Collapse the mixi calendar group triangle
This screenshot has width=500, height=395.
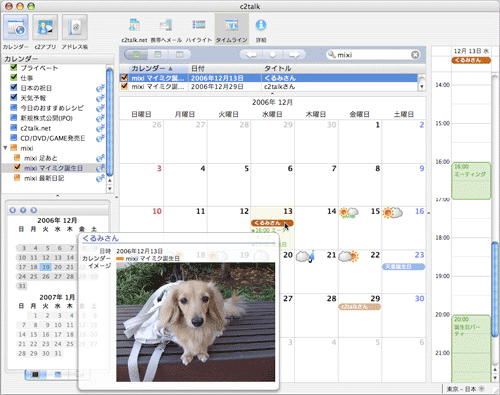click(5, 148)
